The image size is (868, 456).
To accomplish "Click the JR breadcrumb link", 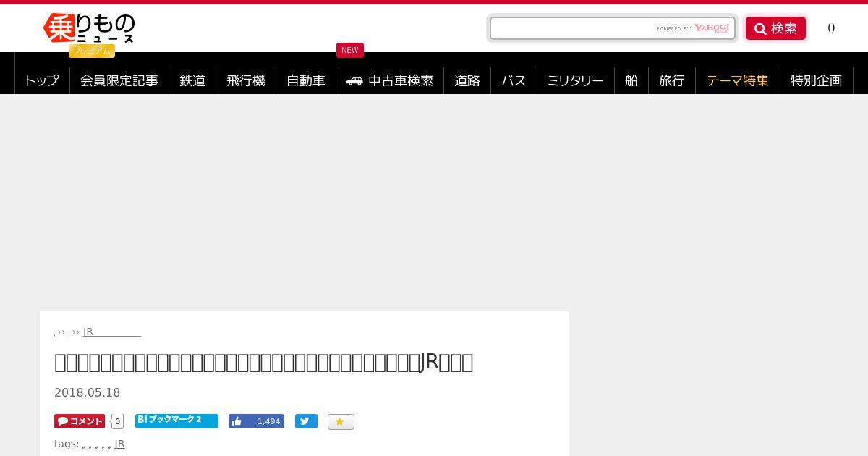I will [x=112, y=332].
